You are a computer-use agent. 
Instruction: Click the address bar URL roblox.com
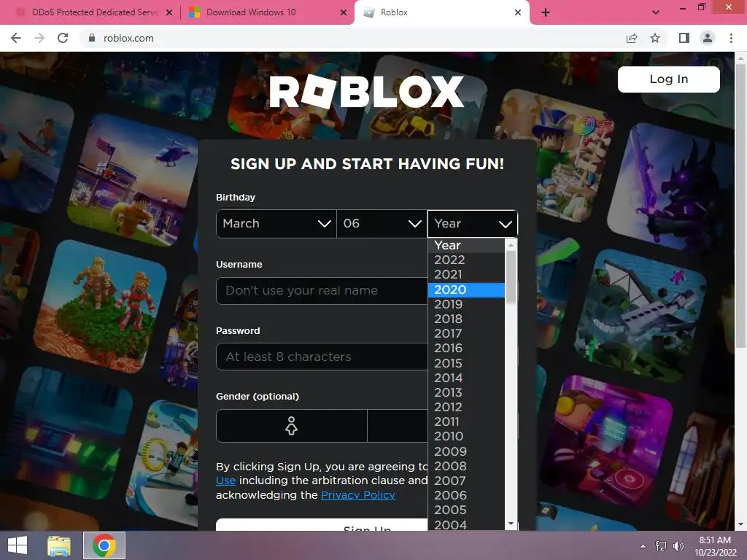tap(128, 38)
